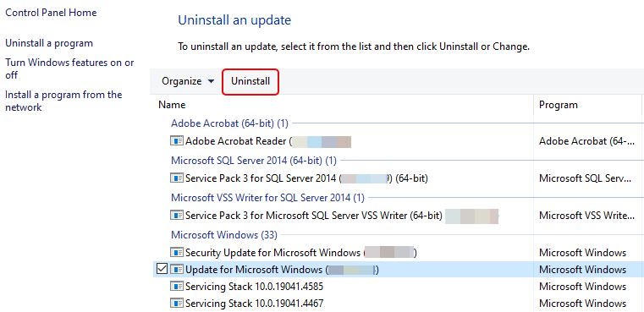Select icon for Servicing Stack 10.0.19041.4585
The image size is (644, 312).
[x=177, y=286]
